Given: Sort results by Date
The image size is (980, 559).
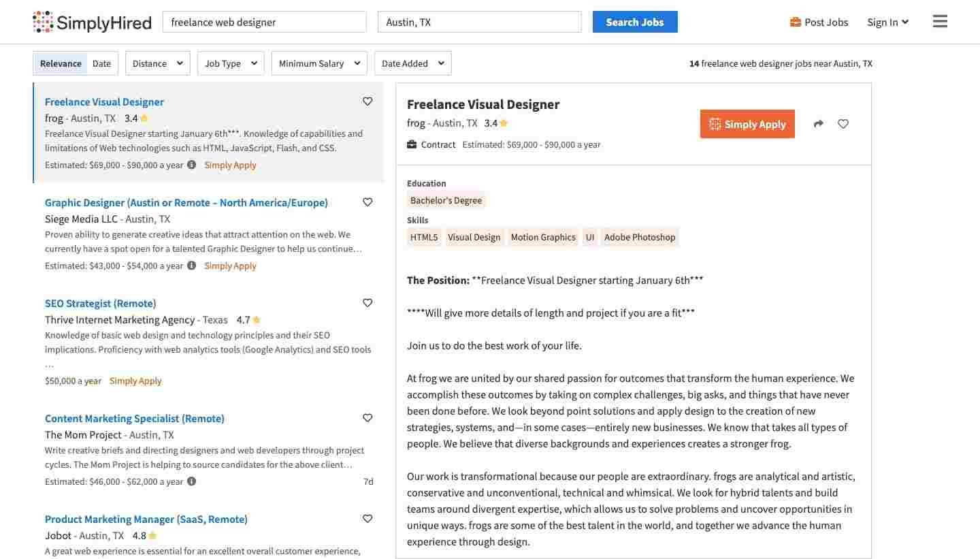Looking at the screenshot, I should click(102, 63).
